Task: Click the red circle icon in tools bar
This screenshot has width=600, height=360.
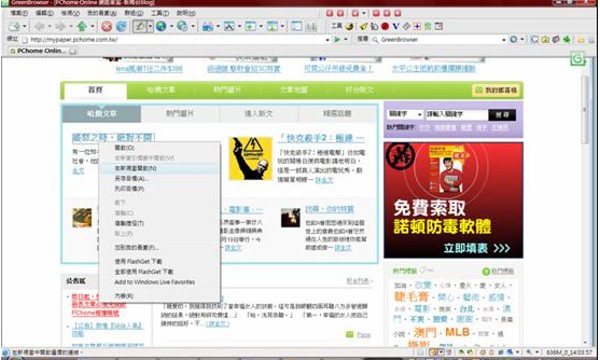Action: point(385,26)
